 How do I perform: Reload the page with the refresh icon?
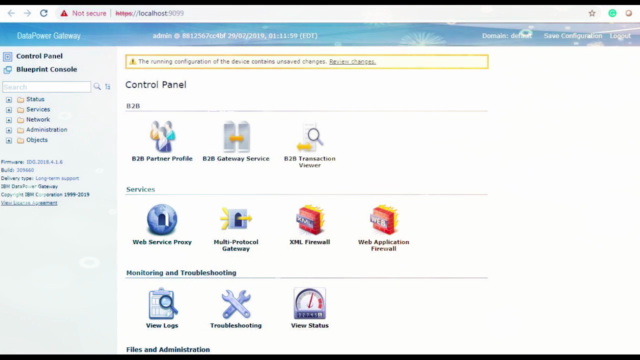click(44, 13)
